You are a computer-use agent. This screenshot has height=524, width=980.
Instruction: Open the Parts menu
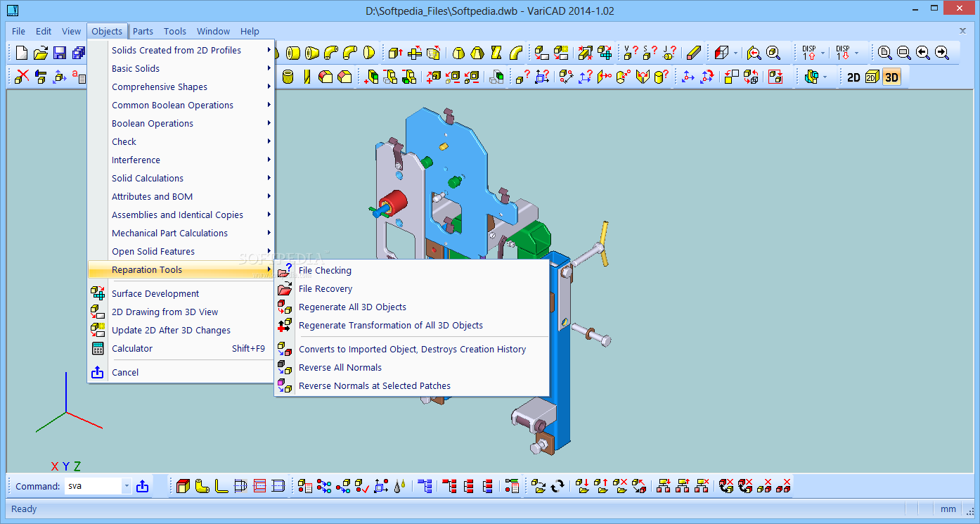143,31
